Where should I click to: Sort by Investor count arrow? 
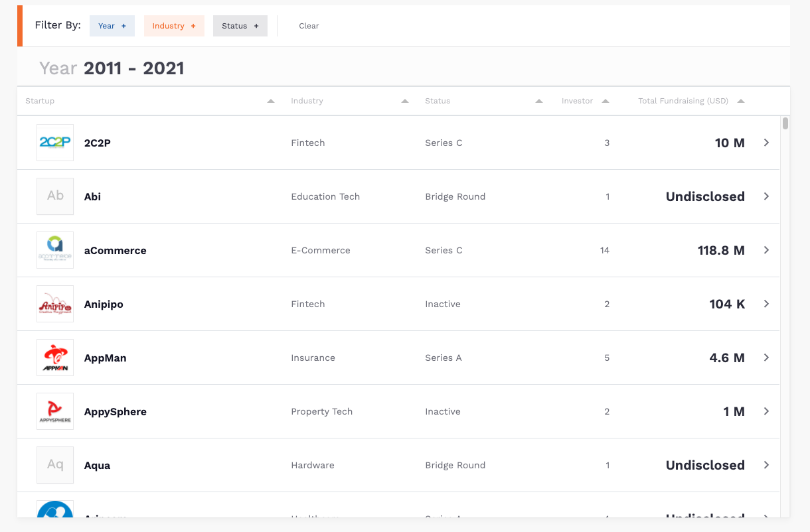coord(606,101)
